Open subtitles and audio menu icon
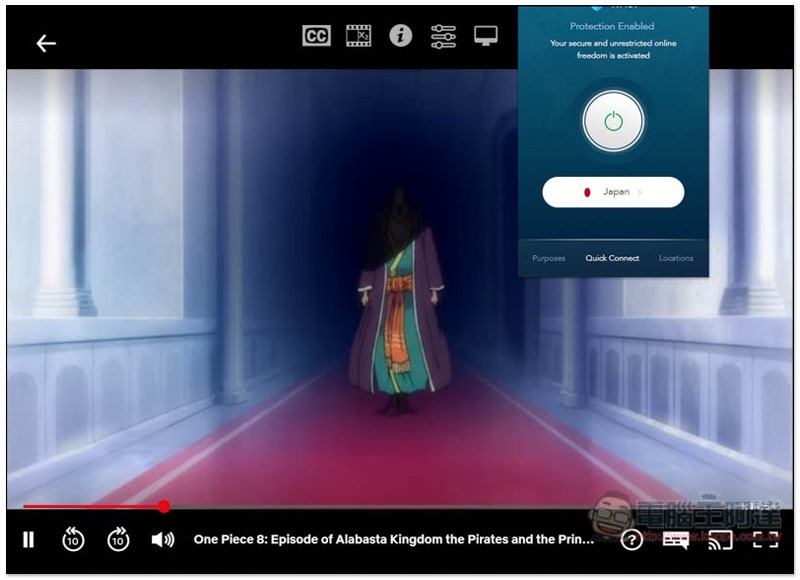 click(x=676, y=540)
